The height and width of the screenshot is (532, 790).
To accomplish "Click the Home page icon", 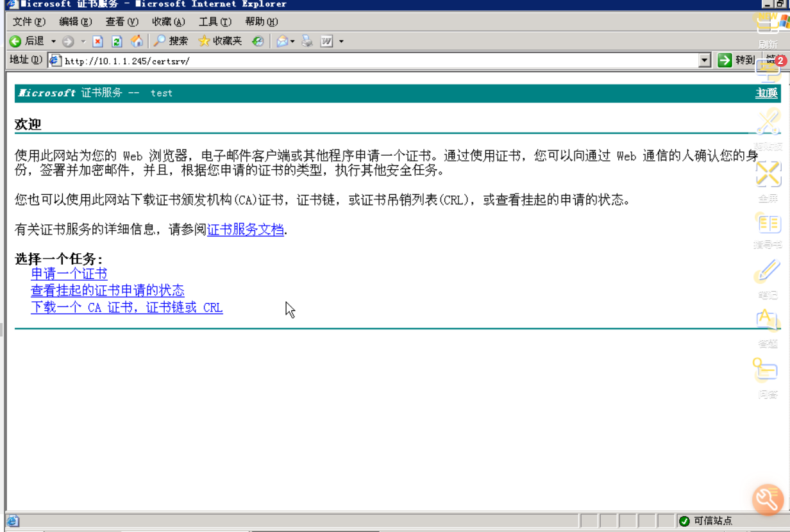I will coord(137,41).
